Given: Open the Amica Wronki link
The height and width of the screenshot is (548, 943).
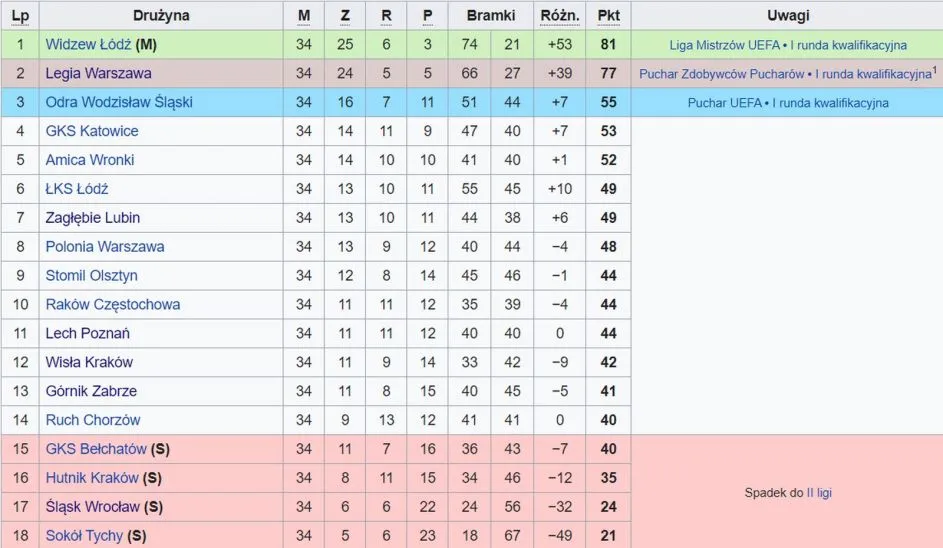Looking at the screenshot, I should [90, 160].
